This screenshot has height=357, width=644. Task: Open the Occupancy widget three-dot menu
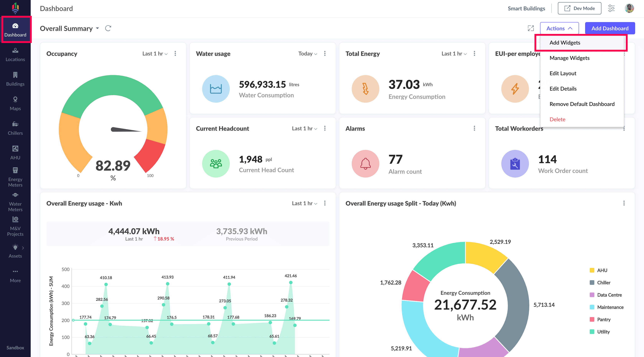pos(175,54)
